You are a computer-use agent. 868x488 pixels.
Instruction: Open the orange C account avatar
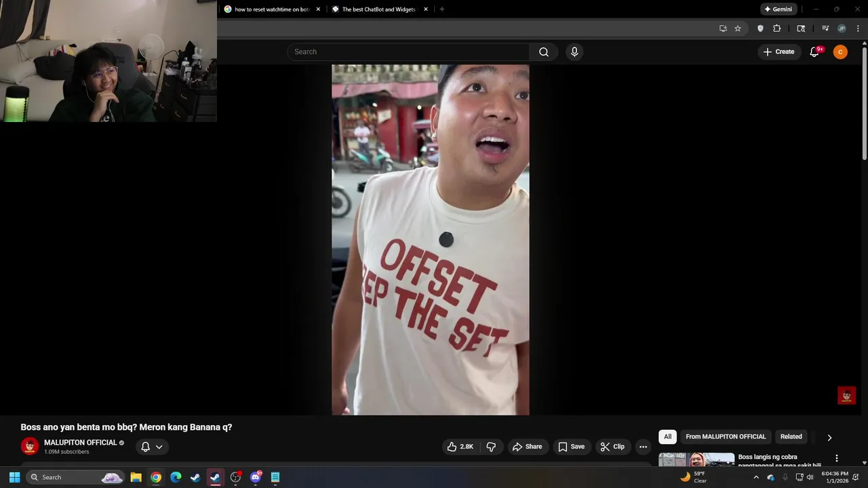pyautogui.click(x=840, y=52)
